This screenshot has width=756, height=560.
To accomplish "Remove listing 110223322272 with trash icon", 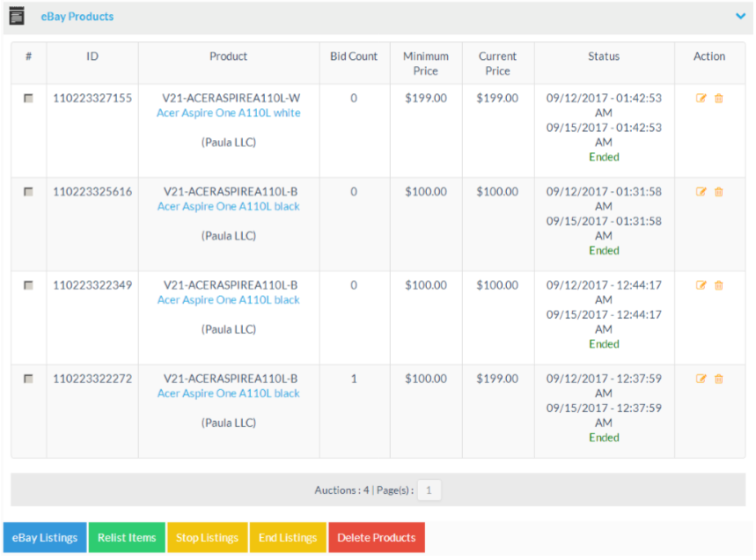I will point(719,379).
